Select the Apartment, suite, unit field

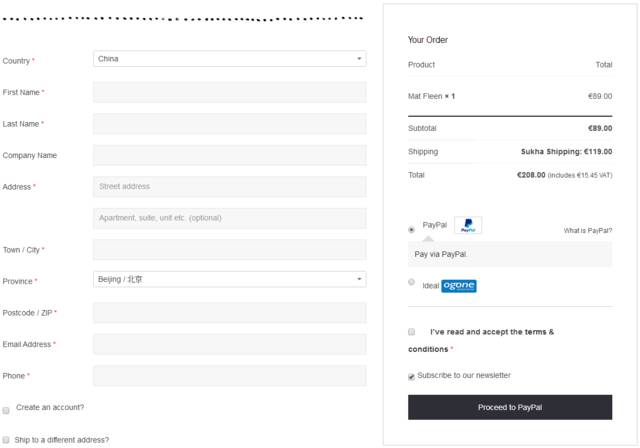click(x=229, y=218)
